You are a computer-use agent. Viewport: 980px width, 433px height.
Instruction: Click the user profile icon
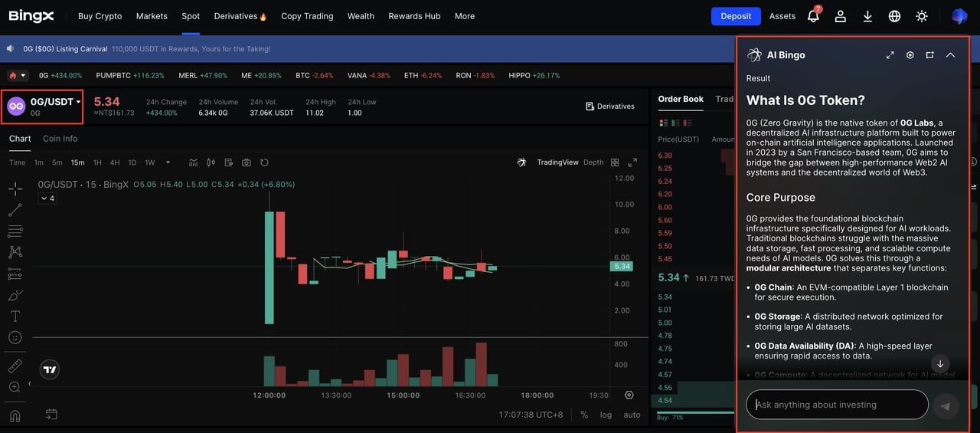tap(841, 16)
